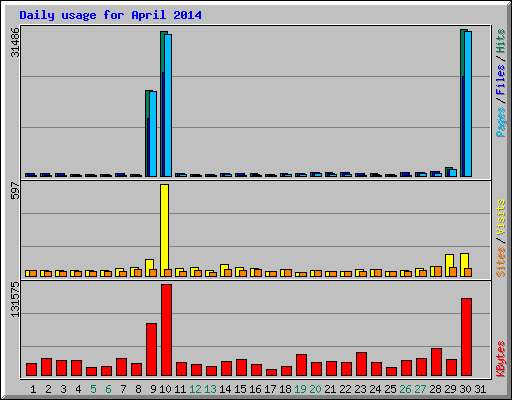Click green day label 27 on the x-axis
The image size is (512, 400).
pos(420,389)
